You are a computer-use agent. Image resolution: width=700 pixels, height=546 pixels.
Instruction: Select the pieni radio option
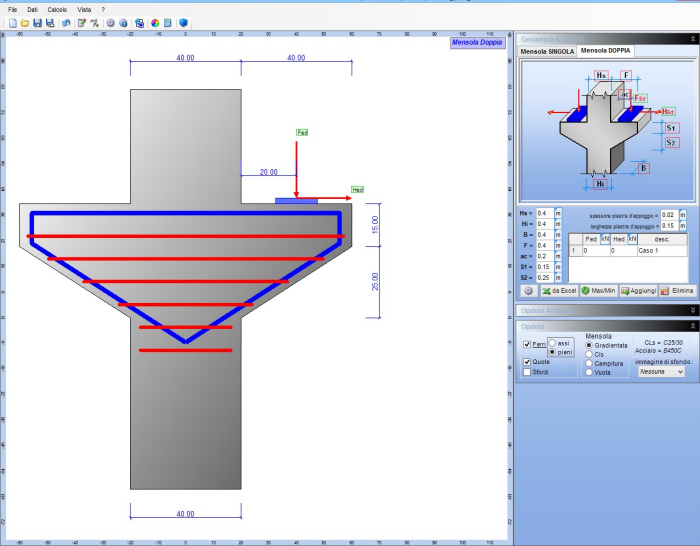tap(552, 352)
